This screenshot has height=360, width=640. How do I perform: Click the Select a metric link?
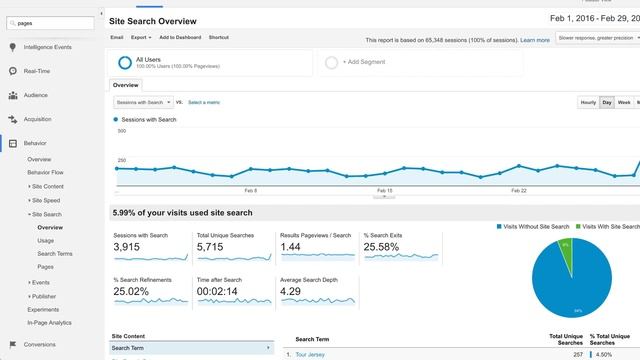click(204, 102)
